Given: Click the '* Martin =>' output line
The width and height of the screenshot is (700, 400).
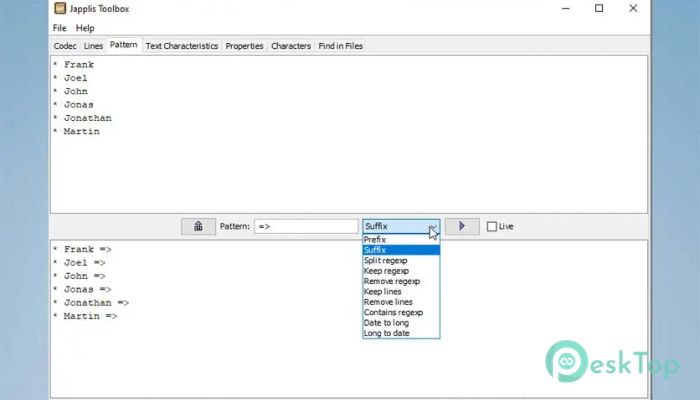Looking at the screenshot, I should click(x=85, y=317).
